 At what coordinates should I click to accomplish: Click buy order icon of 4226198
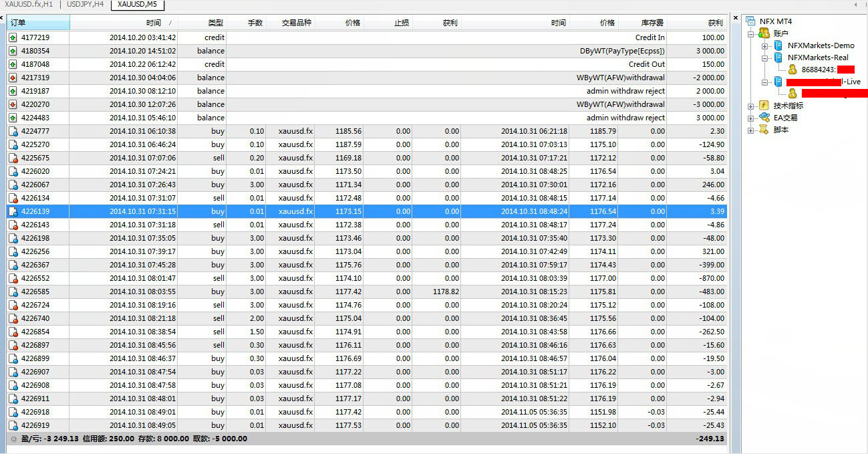pyautogui.click(x=13, y=238)
